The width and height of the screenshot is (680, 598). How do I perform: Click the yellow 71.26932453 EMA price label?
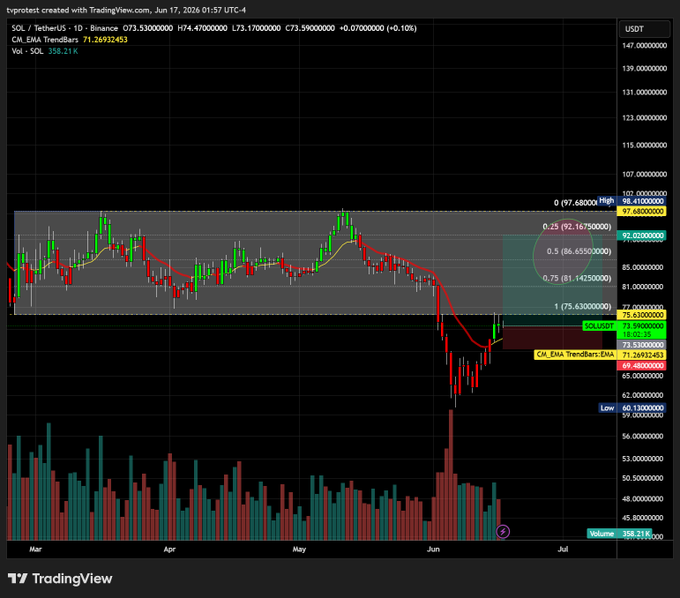pos(641,355)
